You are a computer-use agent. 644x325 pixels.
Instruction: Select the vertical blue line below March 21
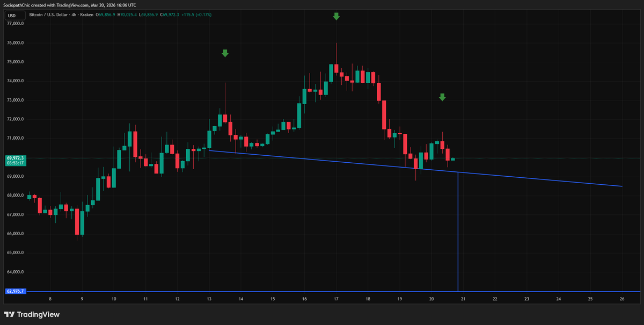tap(457, 231)
